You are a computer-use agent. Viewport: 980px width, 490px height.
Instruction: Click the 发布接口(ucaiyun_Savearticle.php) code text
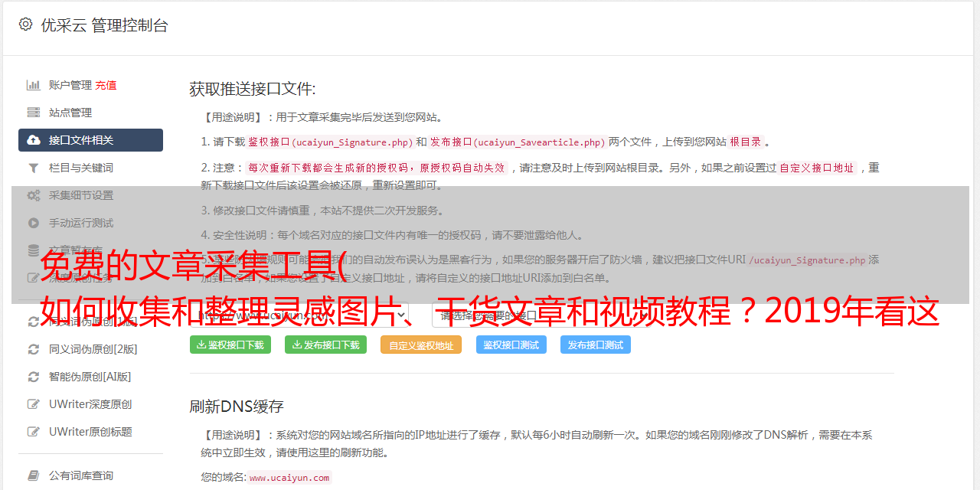(518, 142)
